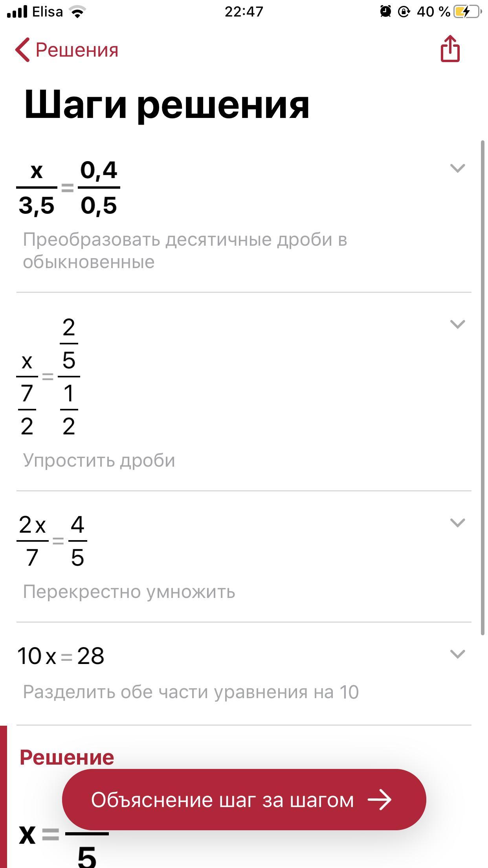
Task: Tap Преобразовать десятичные дроби в обыкновенные text
Action: pos(185,251)
